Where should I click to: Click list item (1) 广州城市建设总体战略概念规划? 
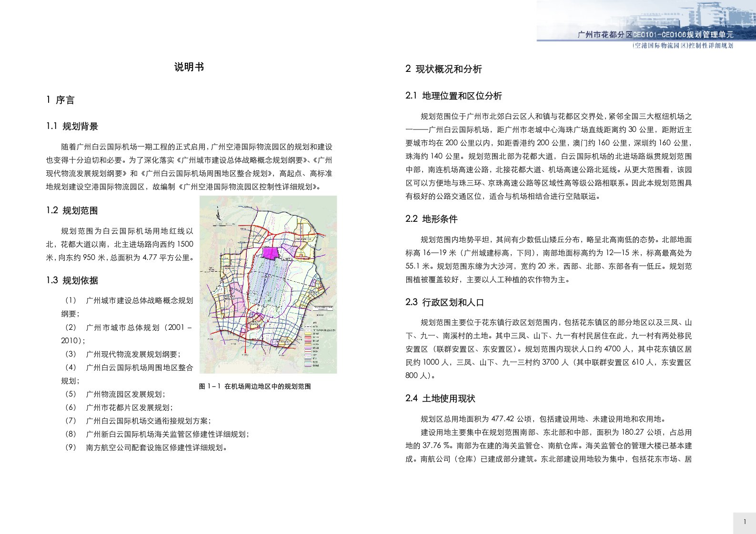pos(127,307)
